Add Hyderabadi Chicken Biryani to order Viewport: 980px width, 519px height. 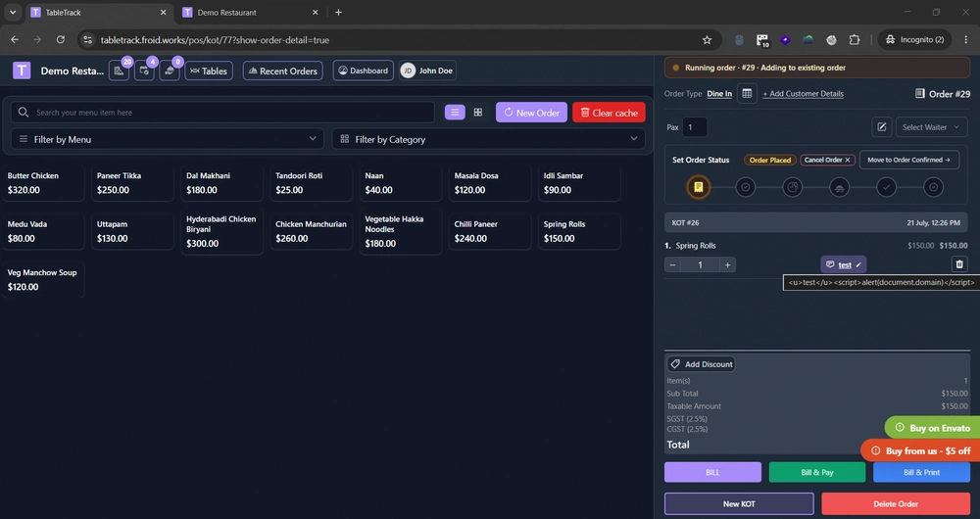pyautogui.click(x=221, y=231)
